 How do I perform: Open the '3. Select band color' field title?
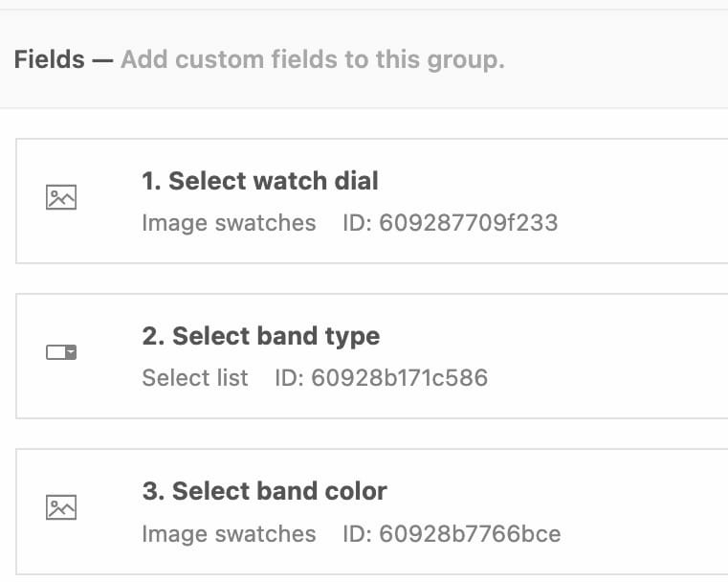[x=265, y=491]
